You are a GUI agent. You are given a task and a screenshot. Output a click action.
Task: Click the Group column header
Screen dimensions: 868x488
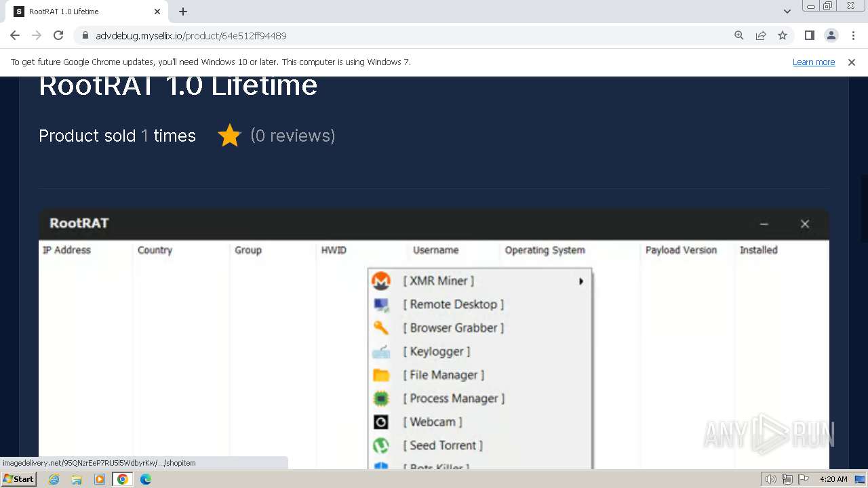coord(248,250)
